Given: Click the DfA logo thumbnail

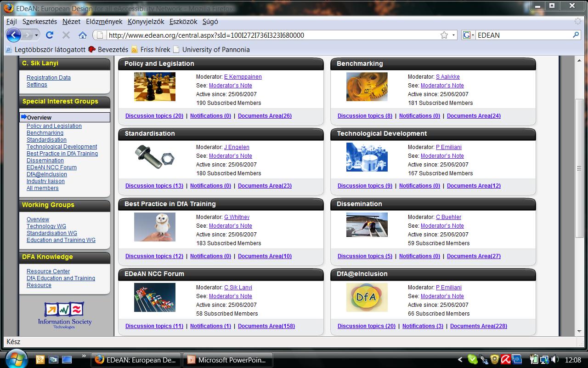Looking at the screenshot, I should (x=367, y=297).
